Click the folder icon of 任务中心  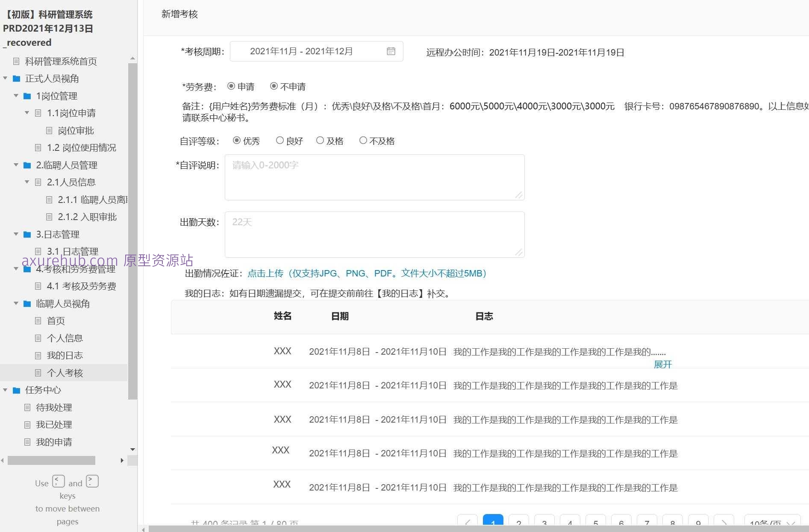pos(17,390)
